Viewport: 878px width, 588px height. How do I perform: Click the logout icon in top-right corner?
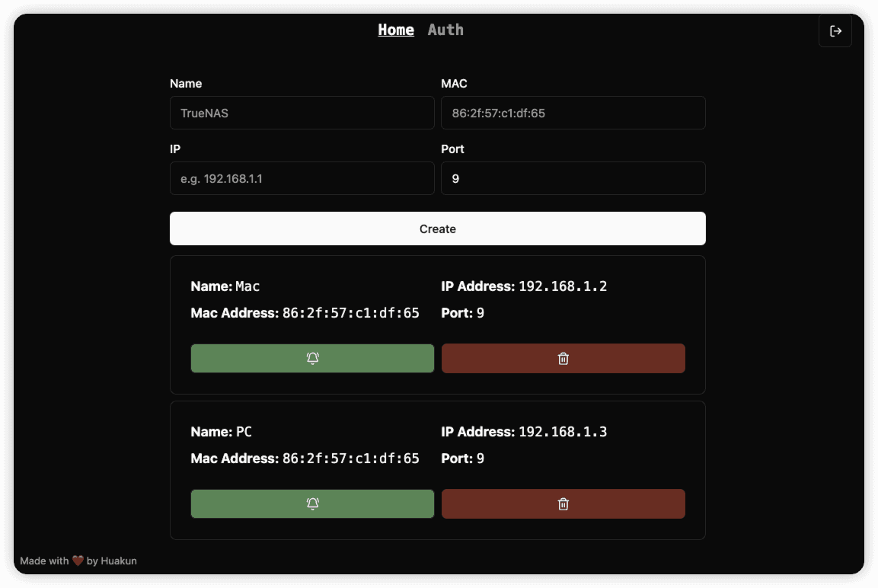pyautogui.click(x=835, y=31)
